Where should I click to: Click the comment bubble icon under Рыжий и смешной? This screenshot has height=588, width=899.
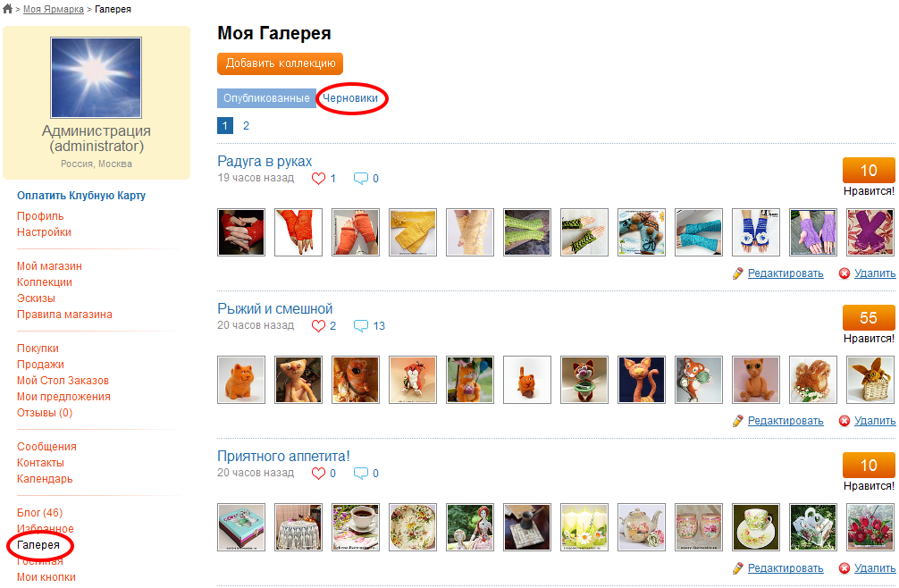(x=361, y=326)
